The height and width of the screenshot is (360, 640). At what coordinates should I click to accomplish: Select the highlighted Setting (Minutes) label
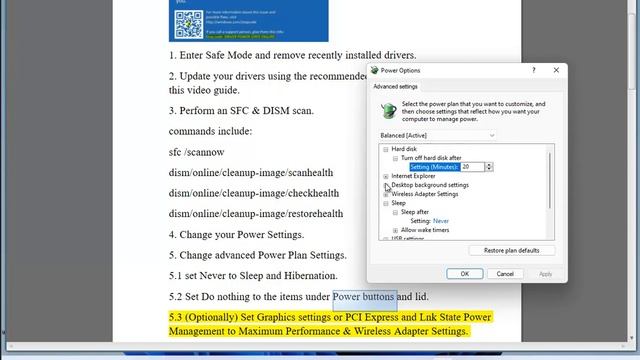coord(434,167)
